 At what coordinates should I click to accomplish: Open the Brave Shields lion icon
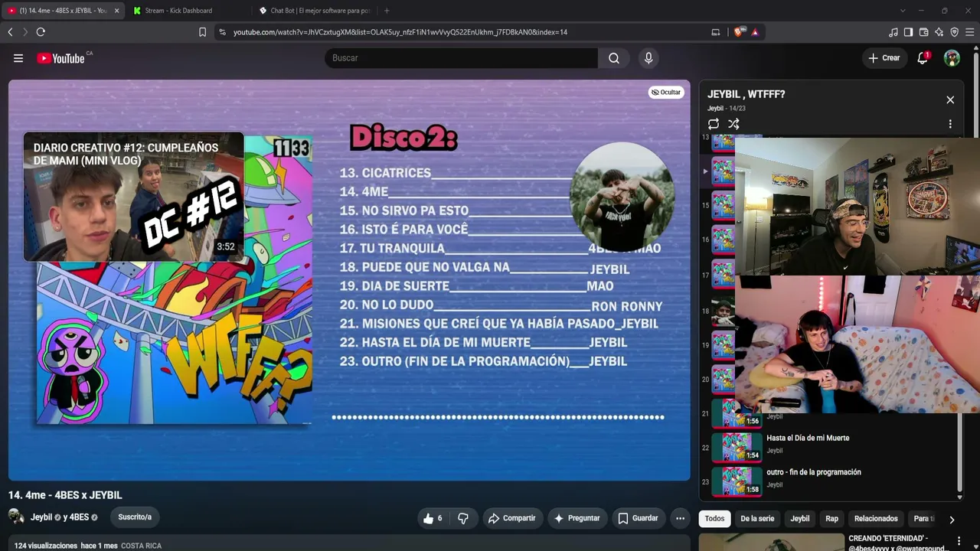point(738,32)
